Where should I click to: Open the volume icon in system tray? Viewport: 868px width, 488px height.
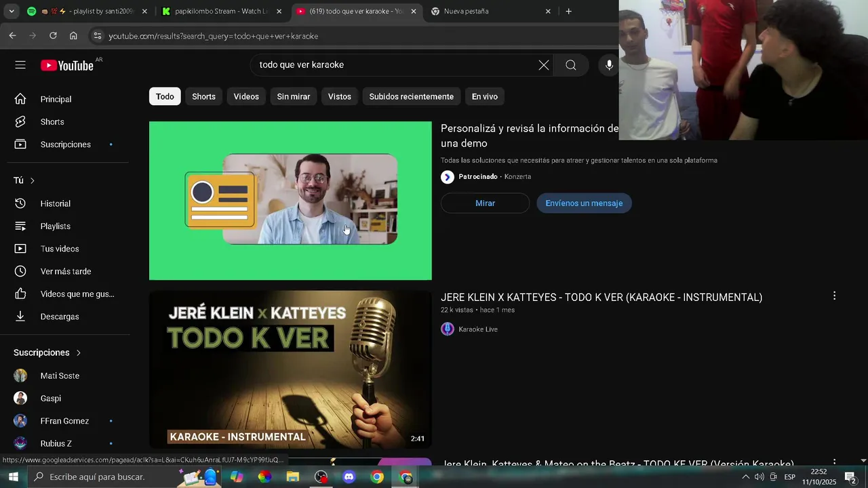(759, 477)
